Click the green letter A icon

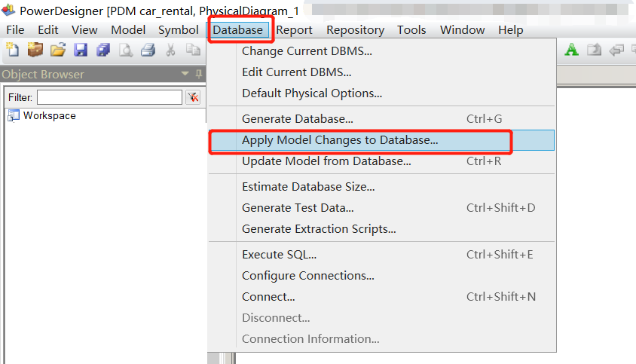click(572, 50)
